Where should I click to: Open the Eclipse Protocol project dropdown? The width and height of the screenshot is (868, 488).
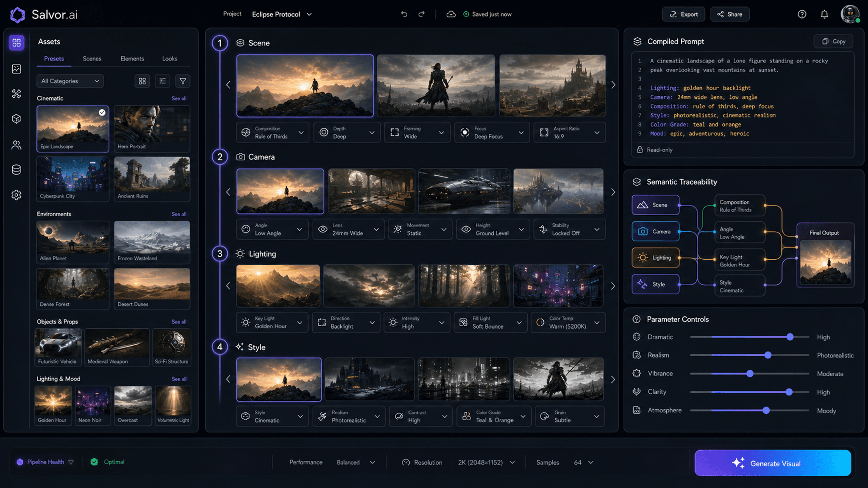tap(282, 14)
